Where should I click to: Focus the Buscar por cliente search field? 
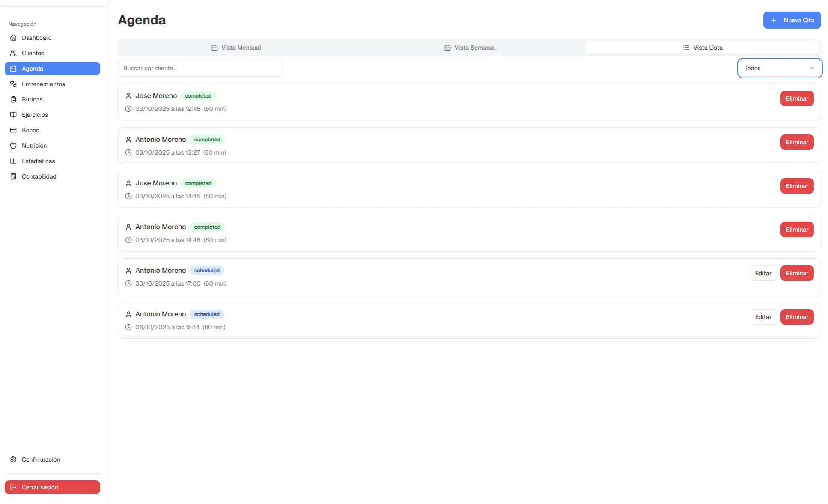[x=200, y=68]
